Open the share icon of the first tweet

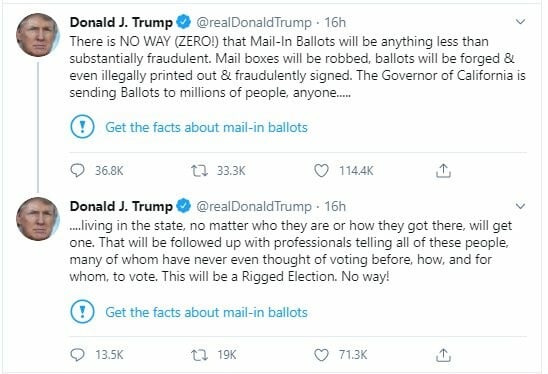(443, 171)
